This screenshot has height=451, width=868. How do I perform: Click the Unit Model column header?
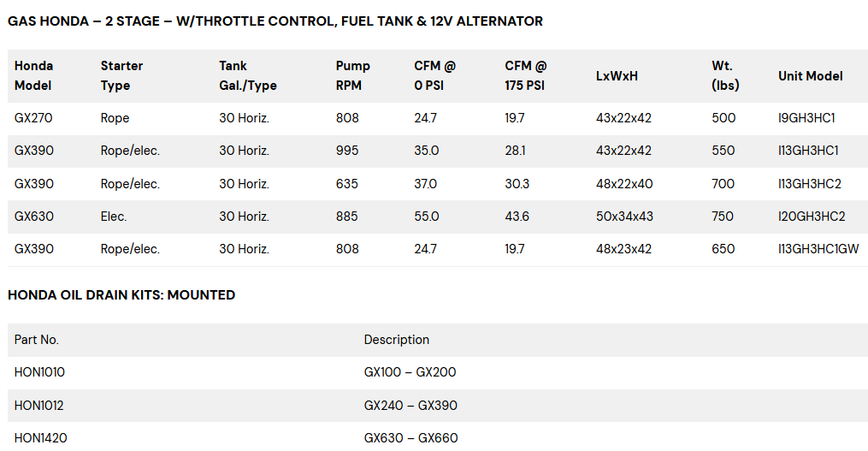[810, 76]
